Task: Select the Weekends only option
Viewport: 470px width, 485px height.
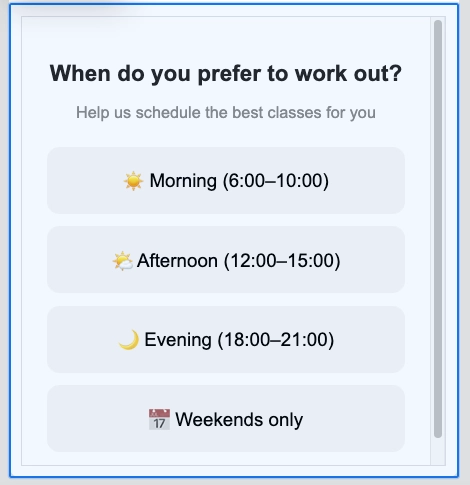Action: (x=226, y=419)
